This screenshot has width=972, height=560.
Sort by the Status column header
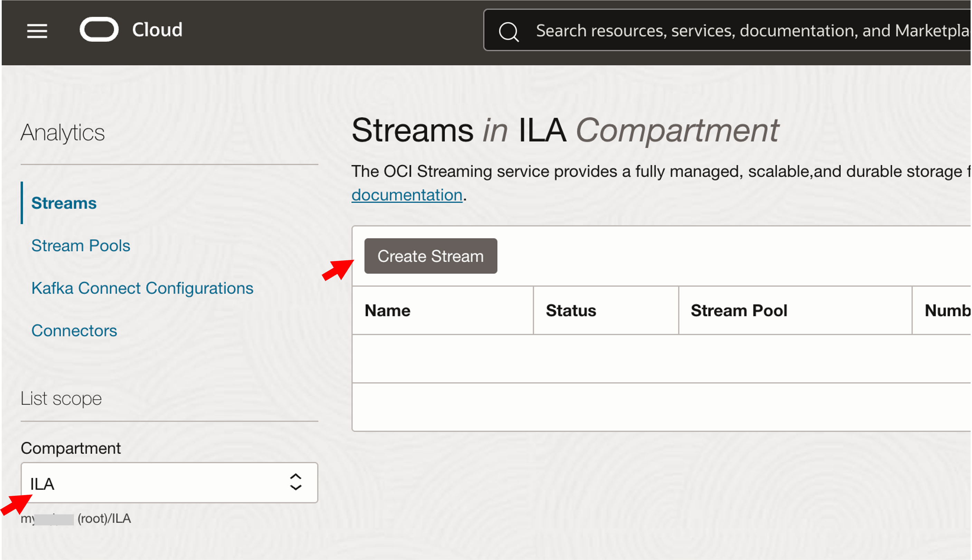point(571,310)
